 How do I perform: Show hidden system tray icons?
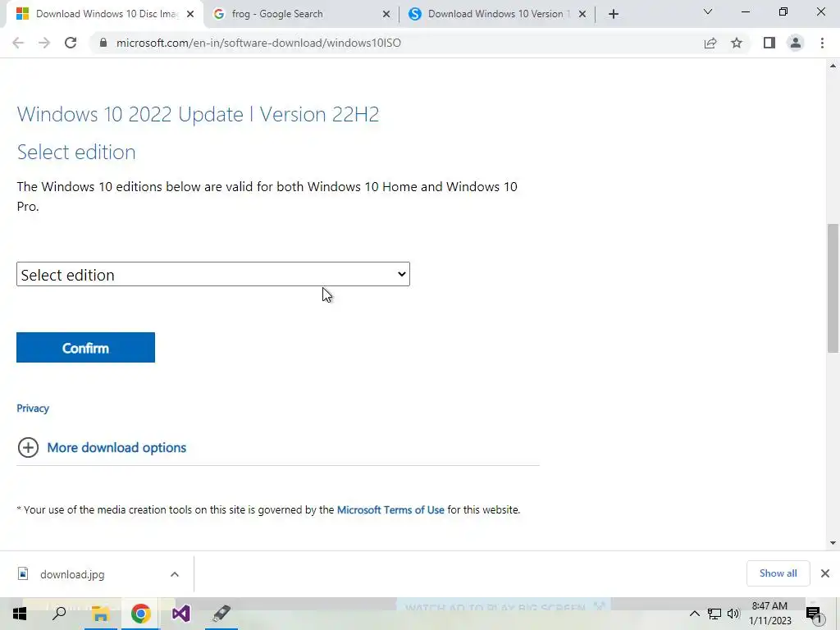point(694,614)
